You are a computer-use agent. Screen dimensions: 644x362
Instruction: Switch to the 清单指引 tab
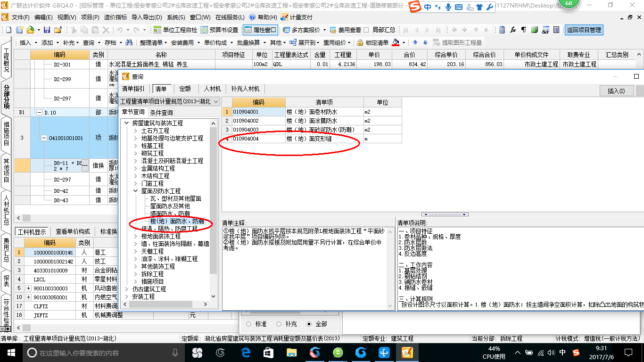[133, 89]
